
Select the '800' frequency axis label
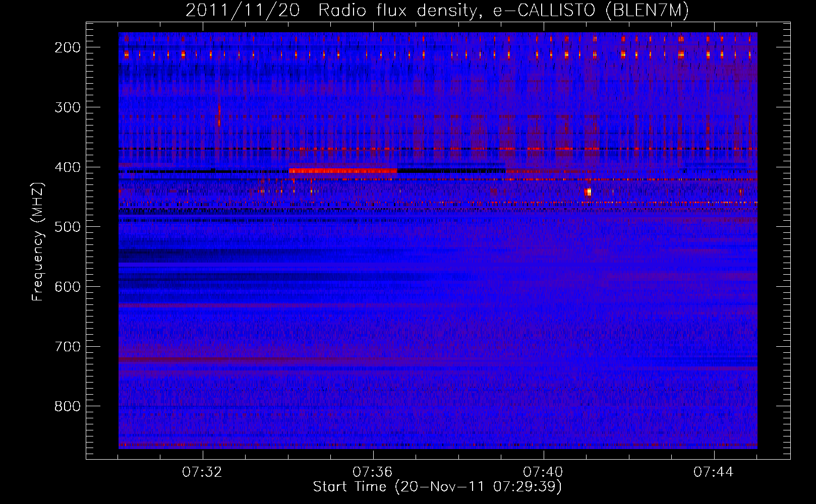tap(67, 406)
